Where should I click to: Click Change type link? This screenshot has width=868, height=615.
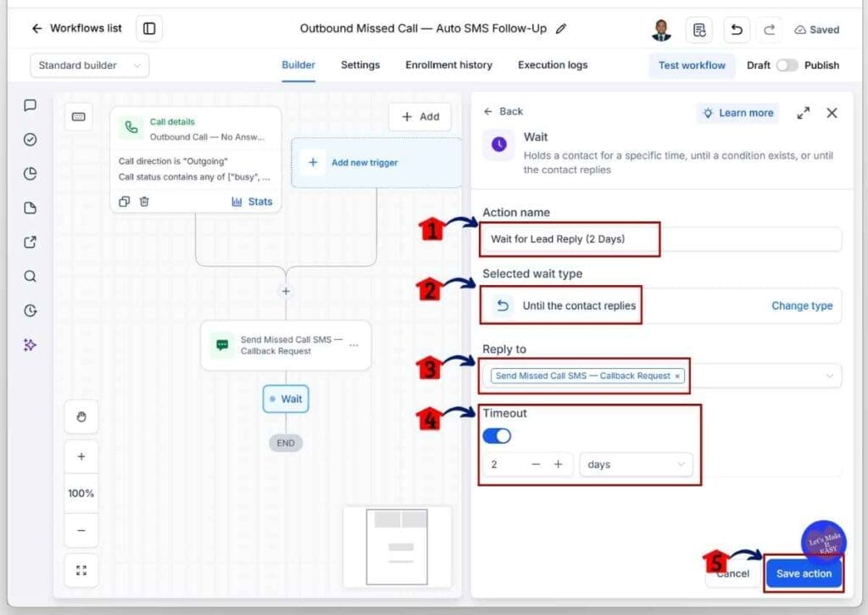(802, 306)
